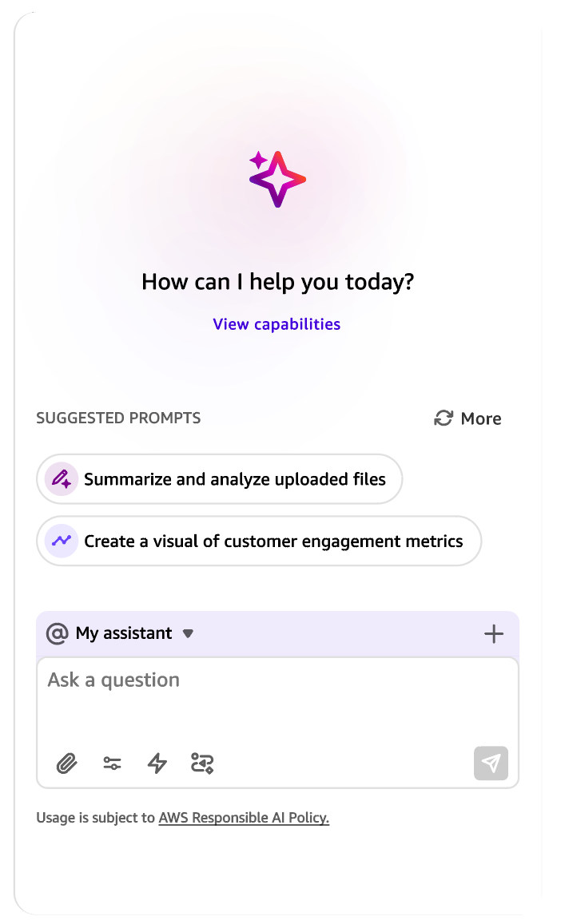Click the icon right of the lightning bolt
Image resolution: width=561 pixels, height=924 pixels.
pyautogui.click(x=202, y=763)
